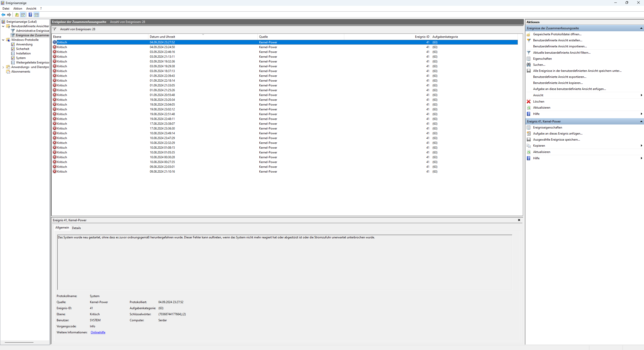Toggle action pane toolbar icon
Screen dimensions: 644x350
[x=37, y=15]
